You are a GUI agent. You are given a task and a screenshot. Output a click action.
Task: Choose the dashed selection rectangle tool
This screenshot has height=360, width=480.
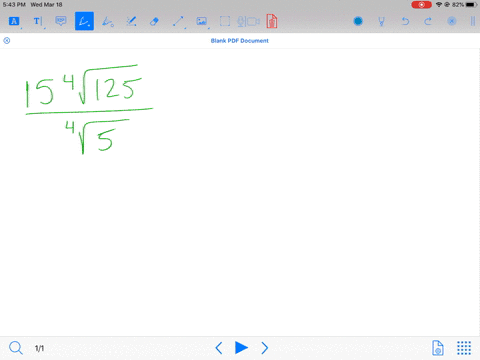(x=225, y=21)
